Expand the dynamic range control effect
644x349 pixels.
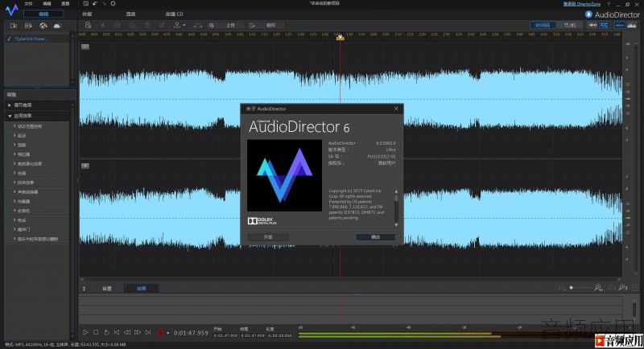14,126
